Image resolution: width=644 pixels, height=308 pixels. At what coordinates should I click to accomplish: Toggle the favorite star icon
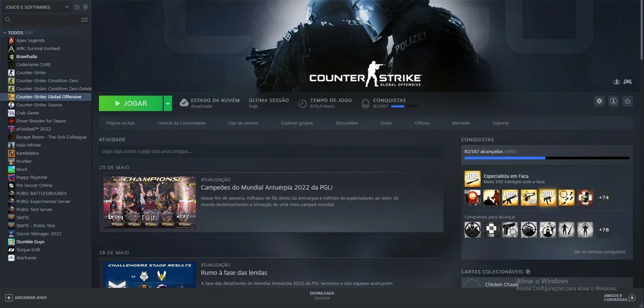coord(627,101)
